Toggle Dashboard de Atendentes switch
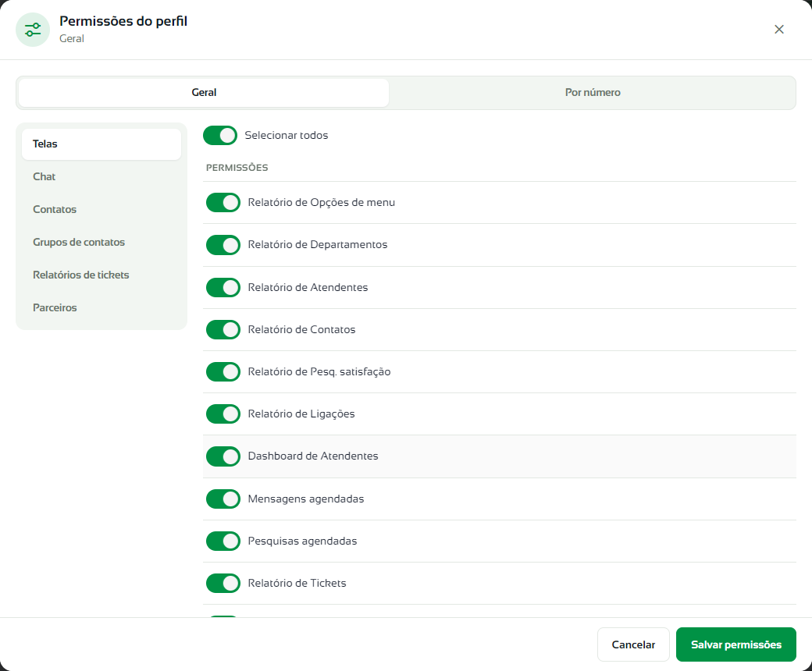The image size is (812, 671). tap(223, 456)
